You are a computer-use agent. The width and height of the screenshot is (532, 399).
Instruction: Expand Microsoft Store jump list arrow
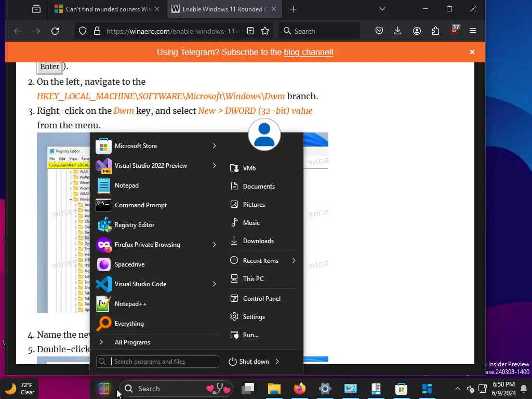(214, 146)
